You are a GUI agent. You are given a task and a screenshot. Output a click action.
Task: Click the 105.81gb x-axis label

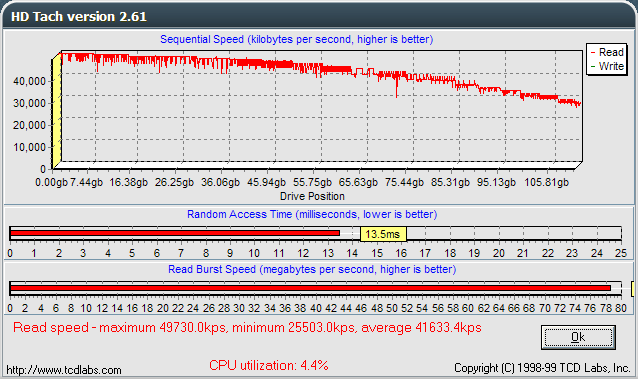pyautogui.click(x=546, y=182)
